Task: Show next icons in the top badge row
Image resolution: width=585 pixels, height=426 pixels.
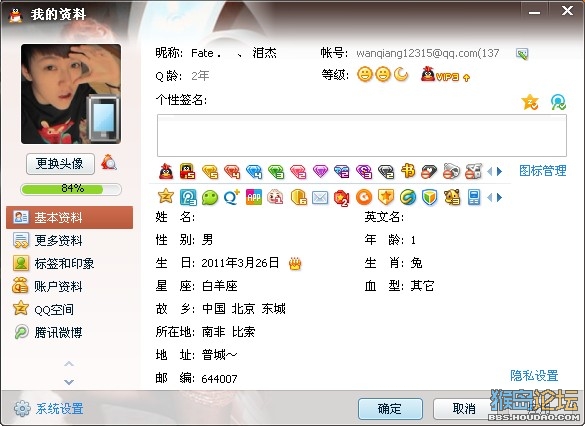Action: (499, 172)
